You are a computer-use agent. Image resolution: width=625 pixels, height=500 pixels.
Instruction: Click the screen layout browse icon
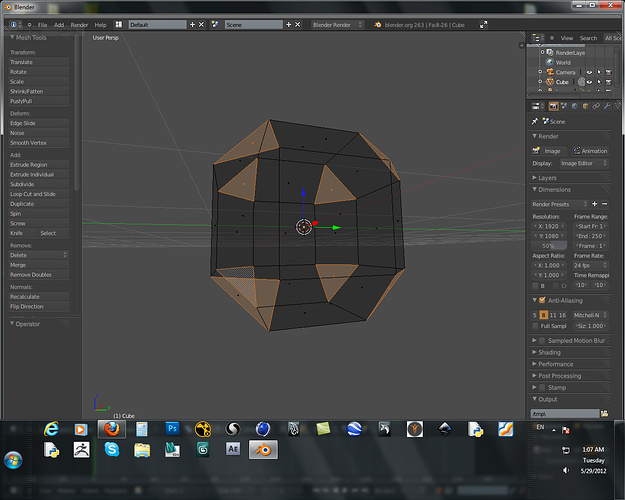119,25
